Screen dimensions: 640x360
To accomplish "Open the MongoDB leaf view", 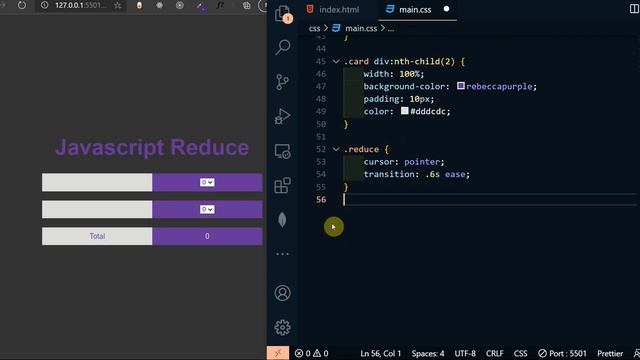I will [282, 220].
